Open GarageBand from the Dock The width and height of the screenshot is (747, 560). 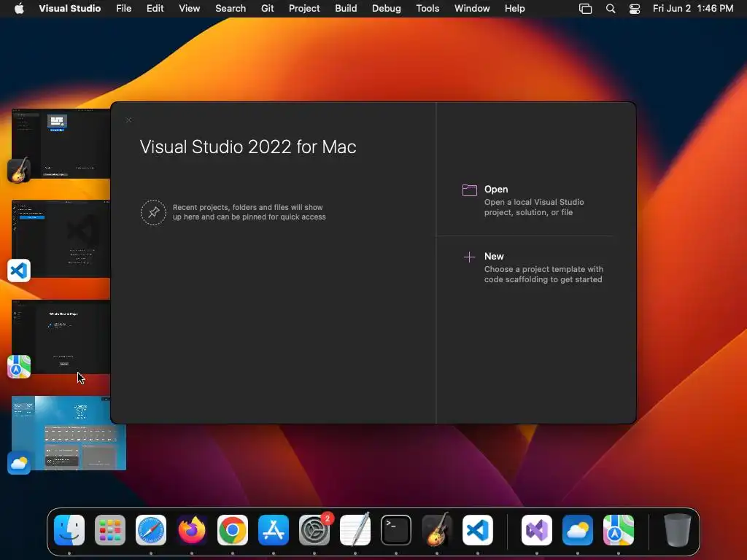tap(437, 529)
